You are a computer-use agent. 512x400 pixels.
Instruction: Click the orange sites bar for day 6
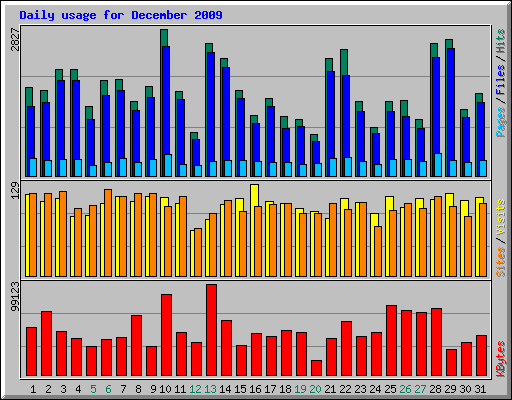coord(108,233)
